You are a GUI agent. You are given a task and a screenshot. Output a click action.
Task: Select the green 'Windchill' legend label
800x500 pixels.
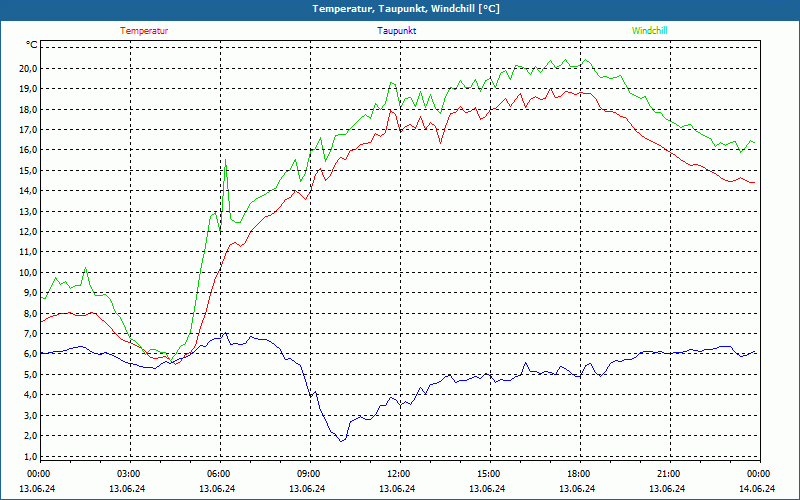point(649,31)
